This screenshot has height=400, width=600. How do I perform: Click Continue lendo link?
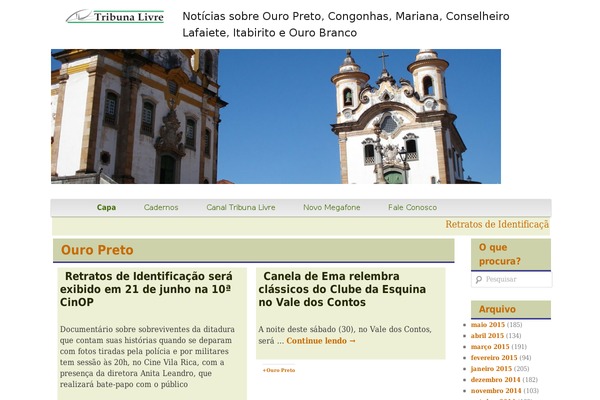point(321,341)
